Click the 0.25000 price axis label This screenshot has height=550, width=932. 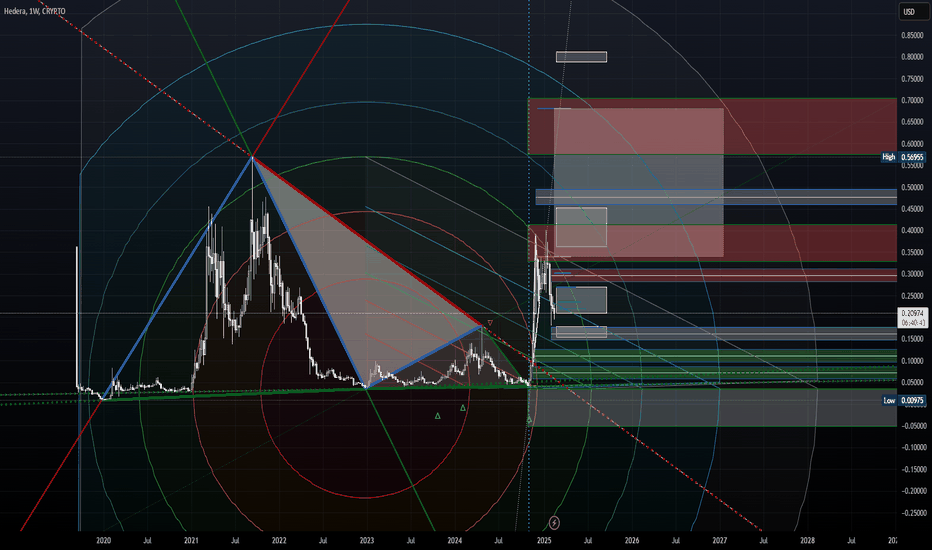912,296
